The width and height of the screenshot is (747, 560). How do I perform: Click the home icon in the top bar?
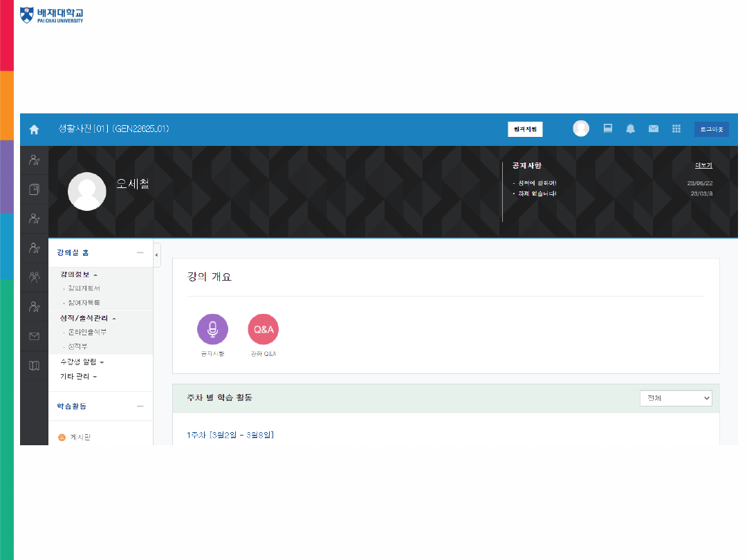(34, 130)
